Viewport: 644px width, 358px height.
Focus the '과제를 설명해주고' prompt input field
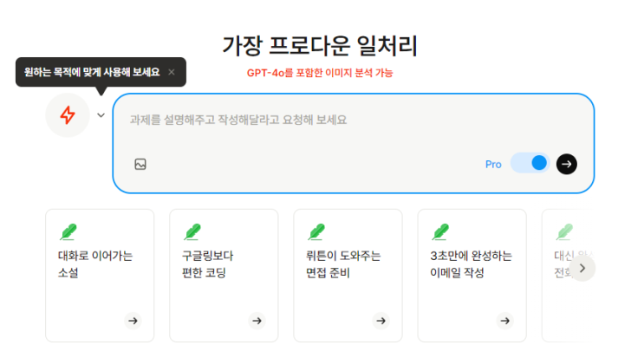click(x=354, y=143)
